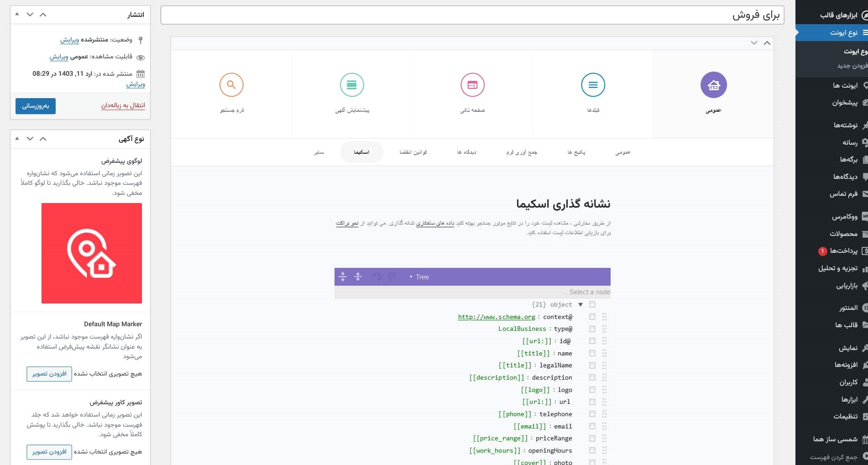This screenshot has height=465, width=868.
Task: Open the داده های ساختاری link
Action: tap(435, 223)
